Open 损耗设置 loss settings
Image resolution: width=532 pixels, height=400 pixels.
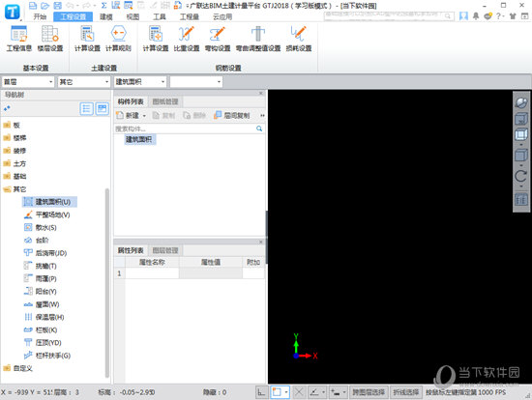pos(299,39)
